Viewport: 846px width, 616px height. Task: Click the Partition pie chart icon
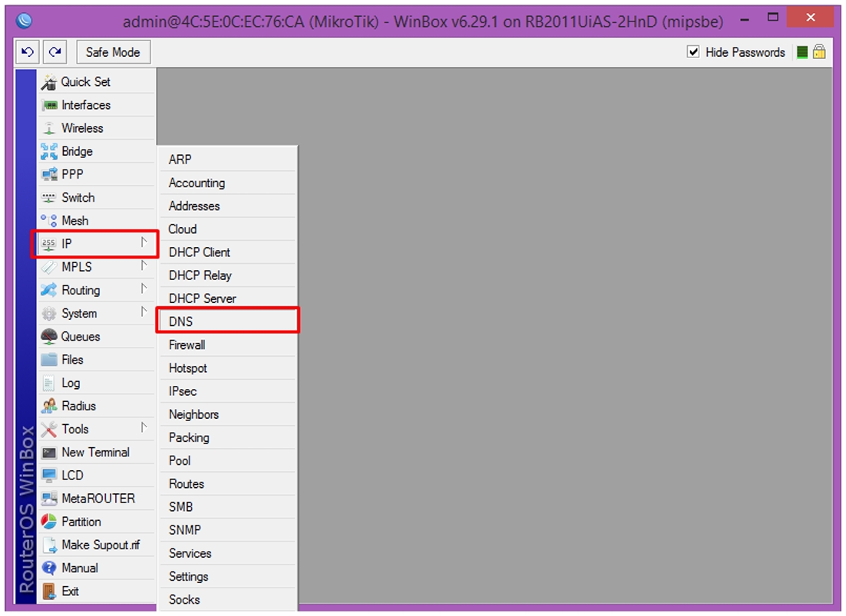(49, 522)
